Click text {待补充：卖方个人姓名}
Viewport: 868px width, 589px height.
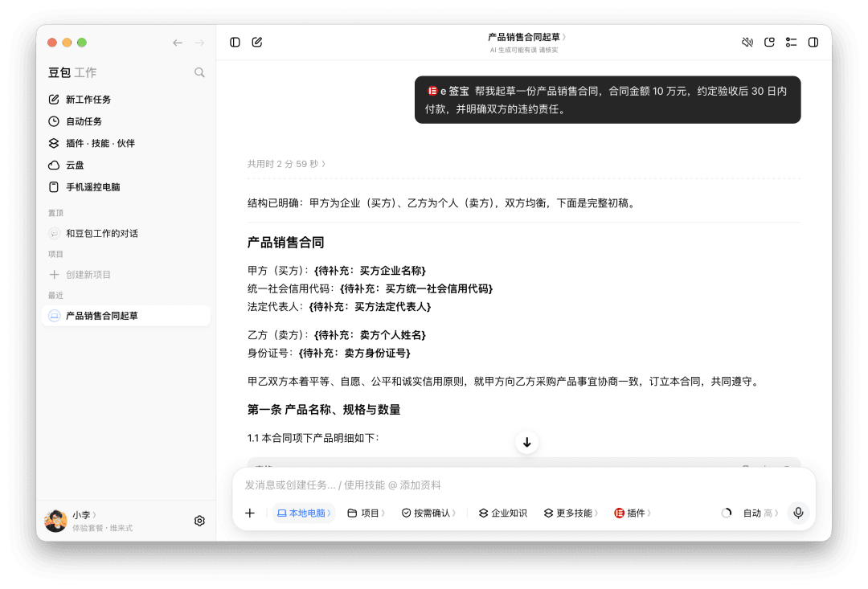(x=370, y=335)
